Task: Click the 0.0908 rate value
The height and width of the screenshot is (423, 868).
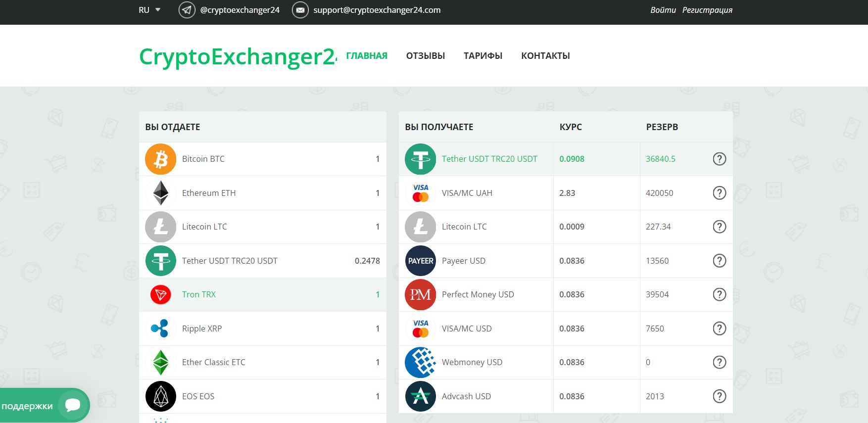Action: 572,159
